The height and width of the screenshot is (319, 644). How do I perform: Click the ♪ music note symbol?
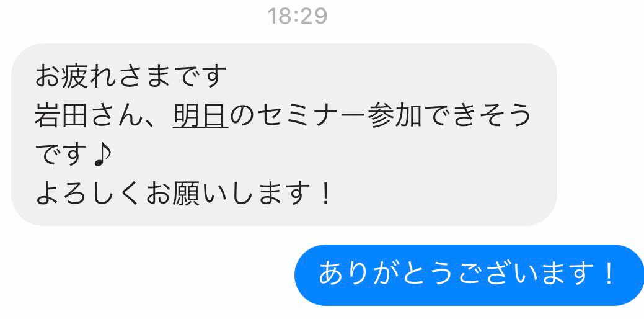coord(102,156)
